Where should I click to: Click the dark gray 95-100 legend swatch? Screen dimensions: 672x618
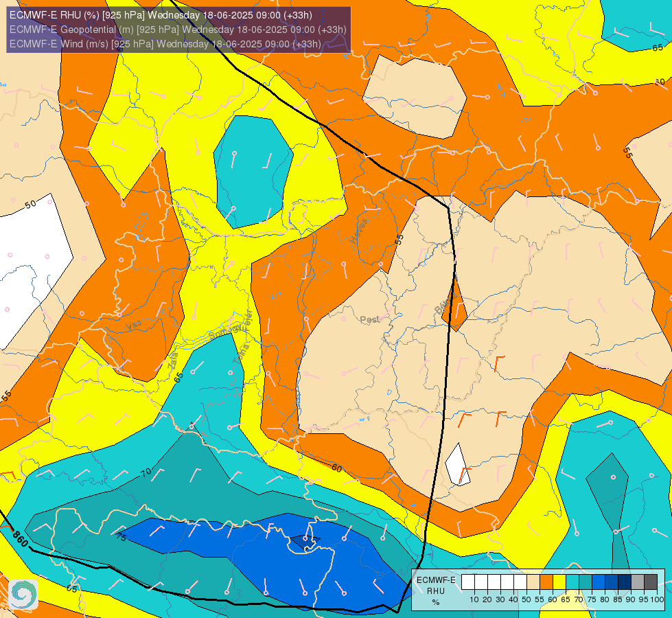point(651,582)
